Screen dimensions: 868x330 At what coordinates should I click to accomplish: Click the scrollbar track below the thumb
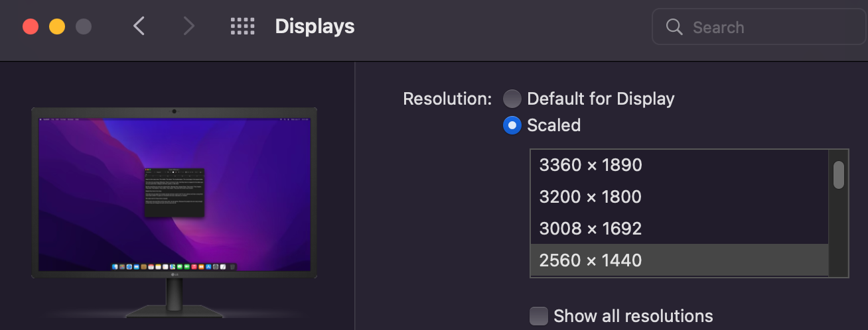pyautogui.click(x=839, y=232)
